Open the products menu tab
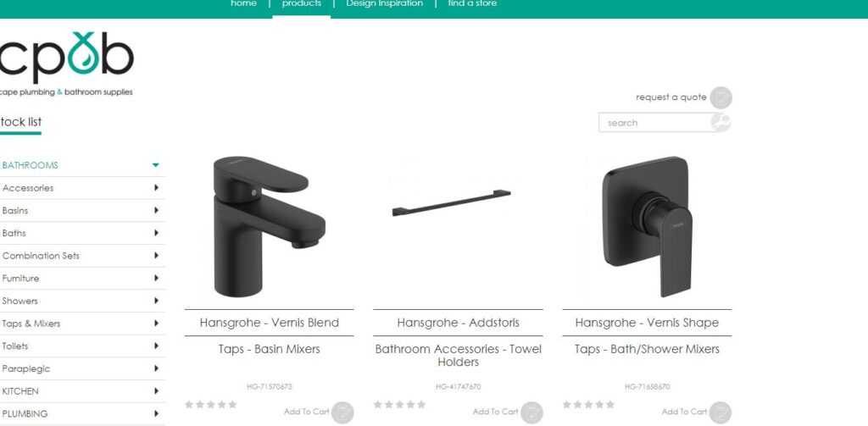Screen dimensions: 868x426 (x=301, y=4)
